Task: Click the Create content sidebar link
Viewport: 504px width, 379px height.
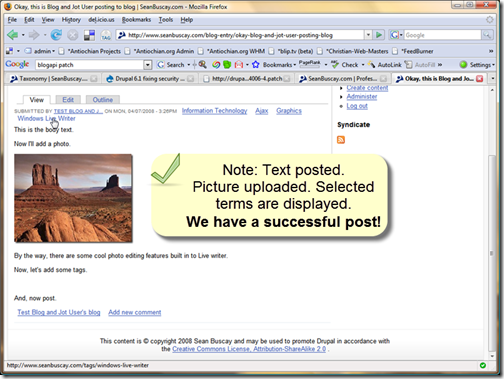Action: point(367,88)
